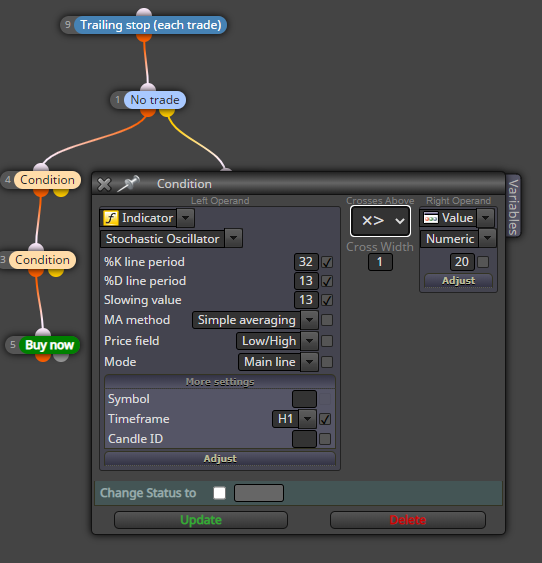Click the orange output connector of No trade
This screenshot has height=563, width=542.
[148, 112]
